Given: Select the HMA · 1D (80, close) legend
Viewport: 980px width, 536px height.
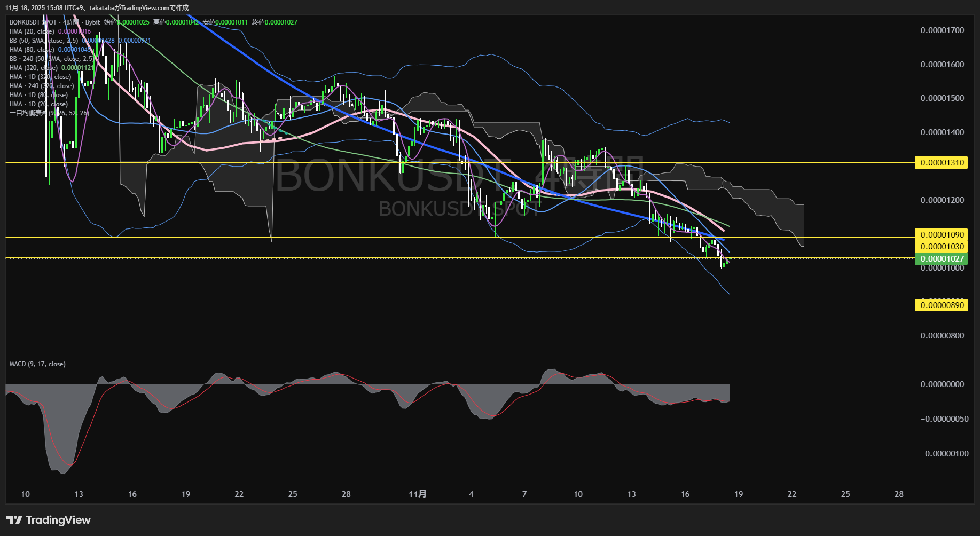Looking at the screenshot, I should [38, 95].
